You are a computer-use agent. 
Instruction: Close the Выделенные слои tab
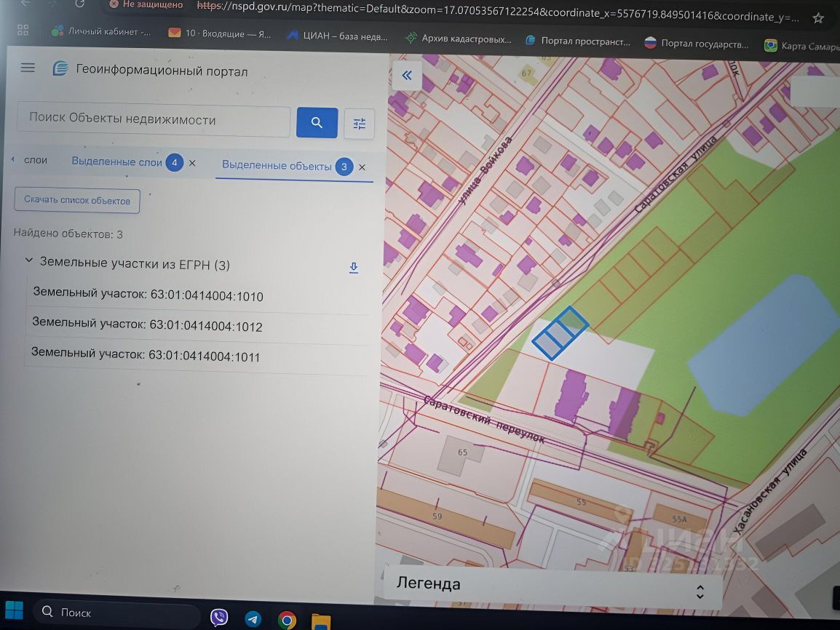pyautogui.click(x=192, y=163)
